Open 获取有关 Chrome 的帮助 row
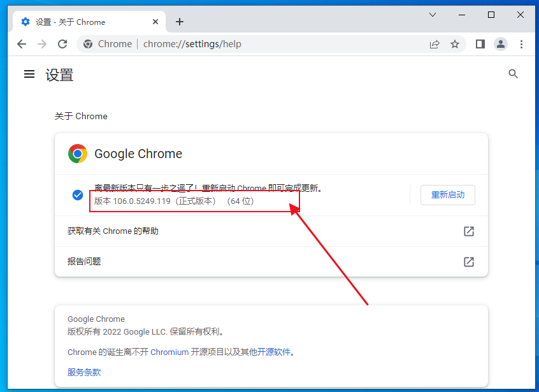539x392 pixels. tap(271, 231)
